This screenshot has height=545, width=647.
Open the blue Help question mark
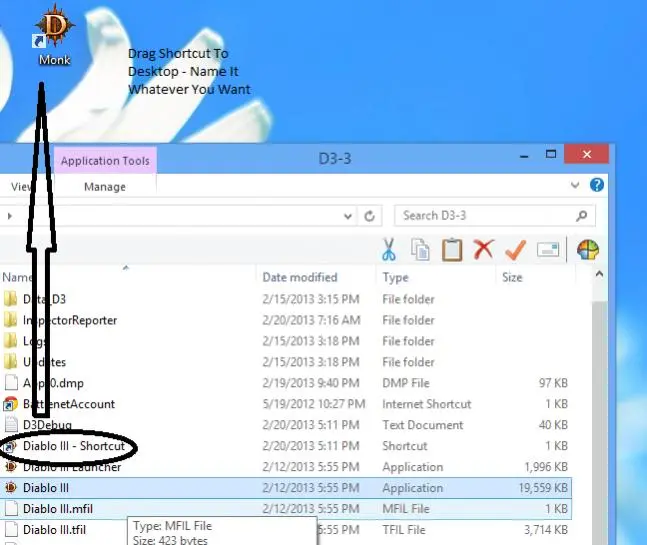coord(597,186)
